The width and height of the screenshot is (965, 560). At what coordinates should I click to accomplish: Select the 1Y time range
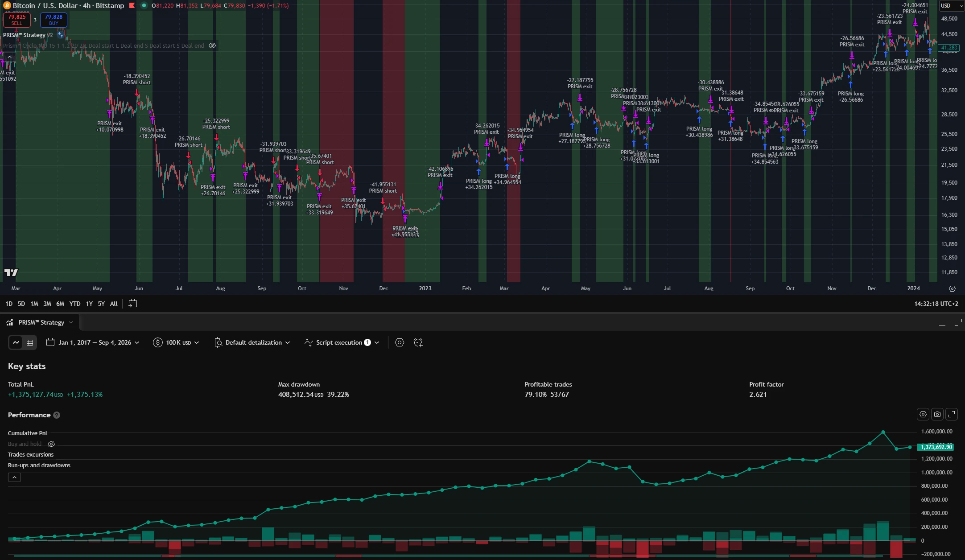tap(89, 304)
